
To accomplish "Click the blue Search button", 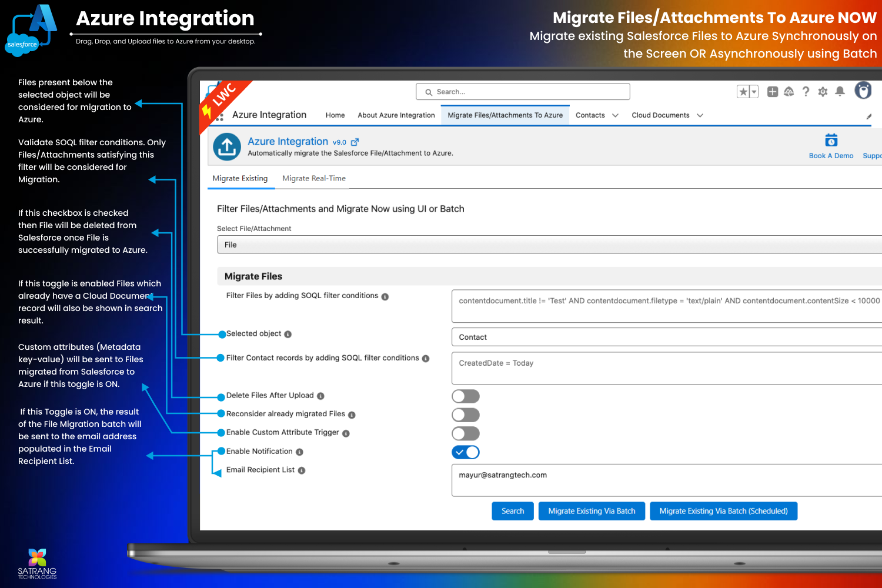I will 513,511.
